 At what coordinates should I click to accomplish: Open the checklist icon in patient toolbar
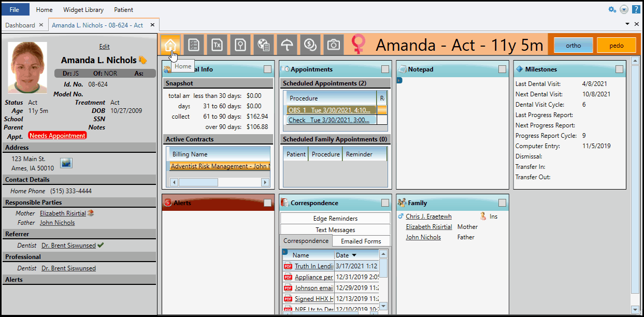point(194,45)
